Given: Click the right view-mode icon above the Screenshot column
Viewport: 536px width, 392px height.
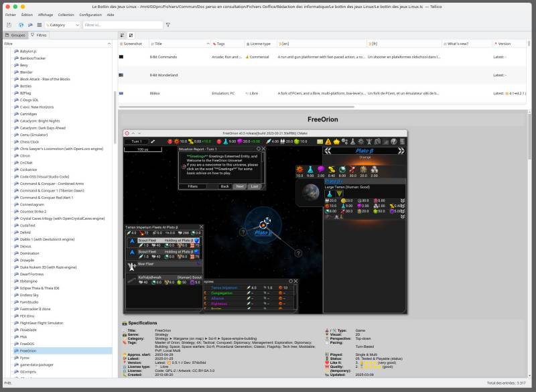Looking at the screenshot, I should tap(131, 36).
